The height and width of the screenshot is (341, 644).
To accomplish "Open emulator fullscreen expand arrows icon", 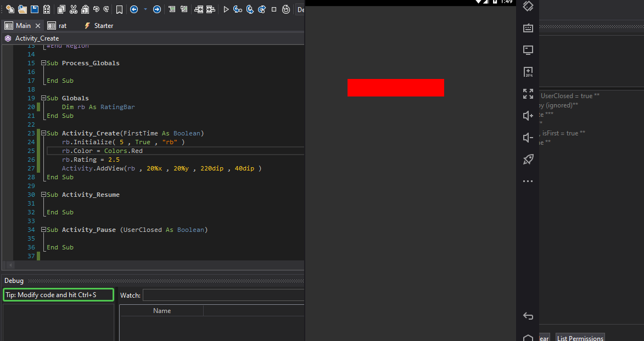I will (x=528, y=94).
